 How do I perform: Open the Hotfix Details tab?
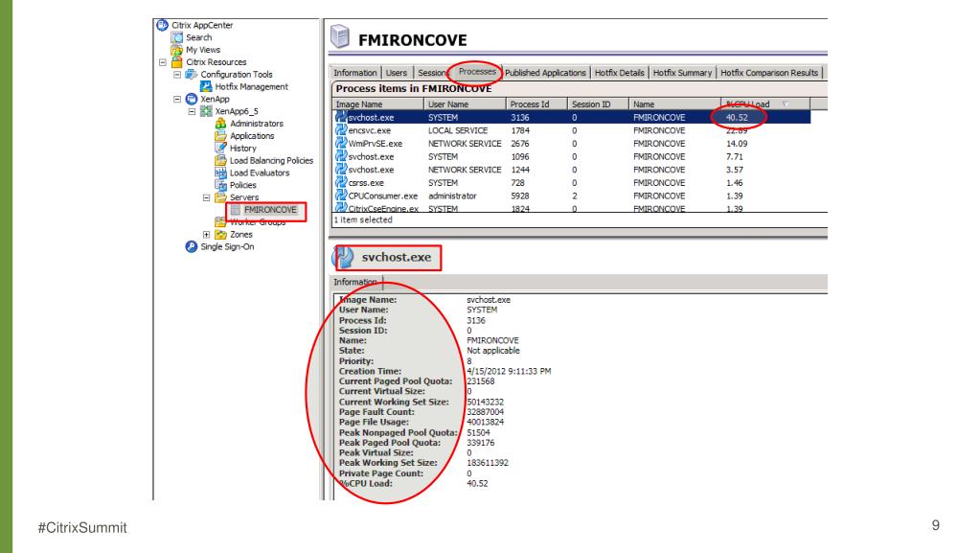click(x=620, y=73)
